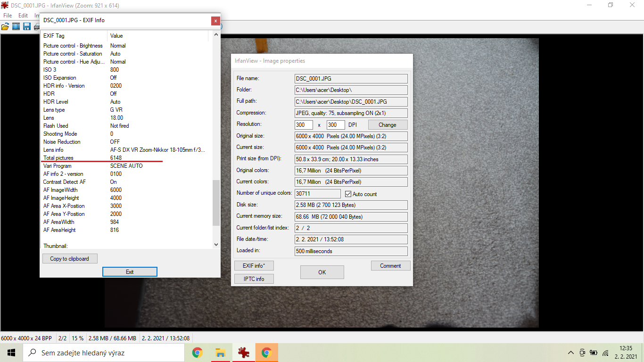Open the Comment button in Image properties
This screenshot has width=644, height=362.
tap(391, 266)
